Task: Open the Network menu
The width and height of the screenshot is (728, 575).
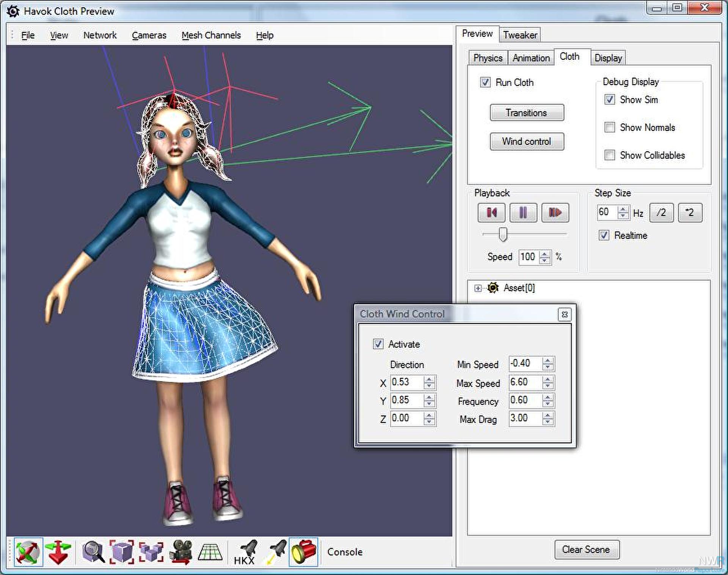Action: [x=100, y=35]
